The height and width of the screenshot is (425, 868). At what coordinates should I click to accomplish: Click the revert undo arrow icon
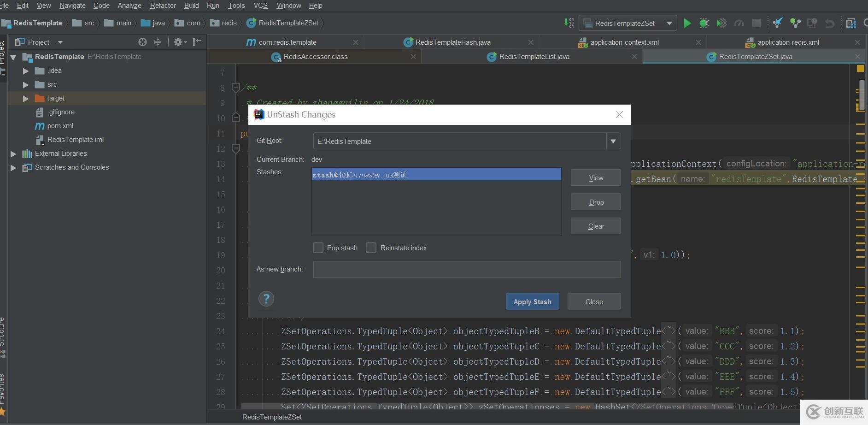[x=830, y=23]
